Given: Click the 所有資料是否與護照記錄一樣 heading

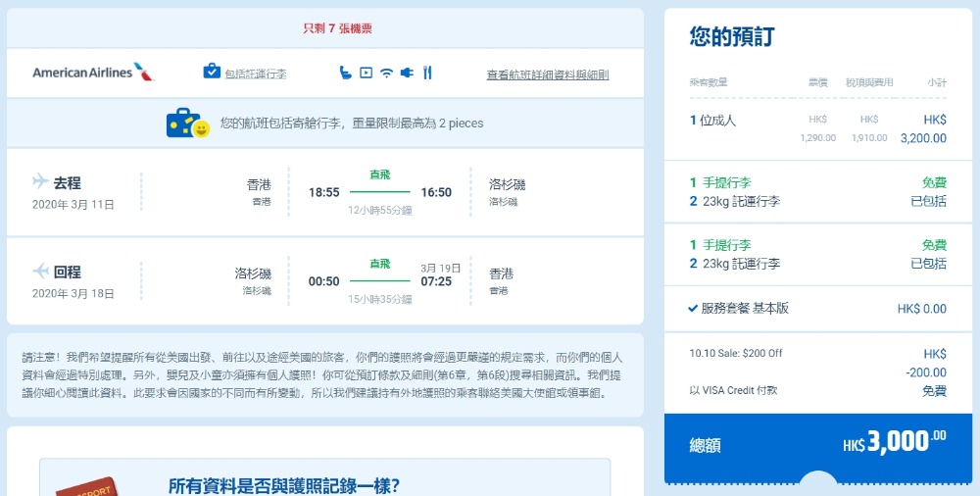Looking at the screenshot, I should 284,485.
